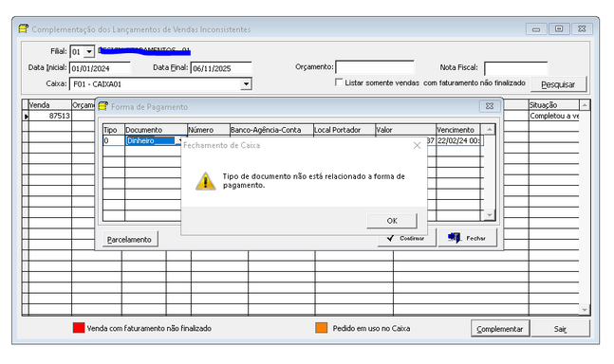The height and width of the screenshot is (364, 614).
Task: Click the Documento column header
Action: tap(156, 130)
